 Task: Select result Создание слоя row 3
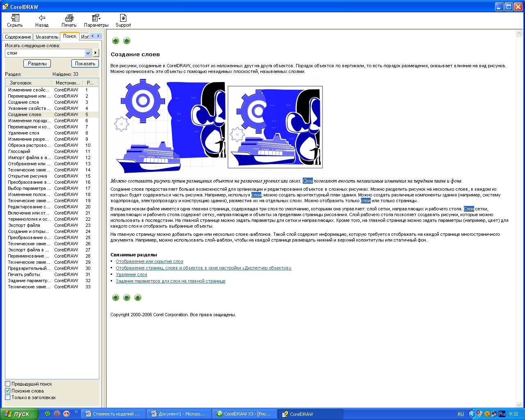point(52,102)
